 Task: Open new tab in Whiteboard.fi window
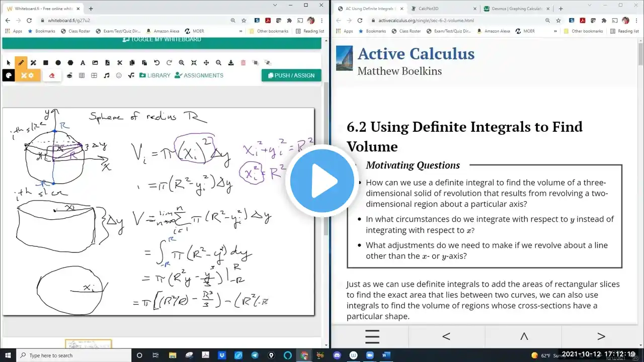tap(91, 9)
